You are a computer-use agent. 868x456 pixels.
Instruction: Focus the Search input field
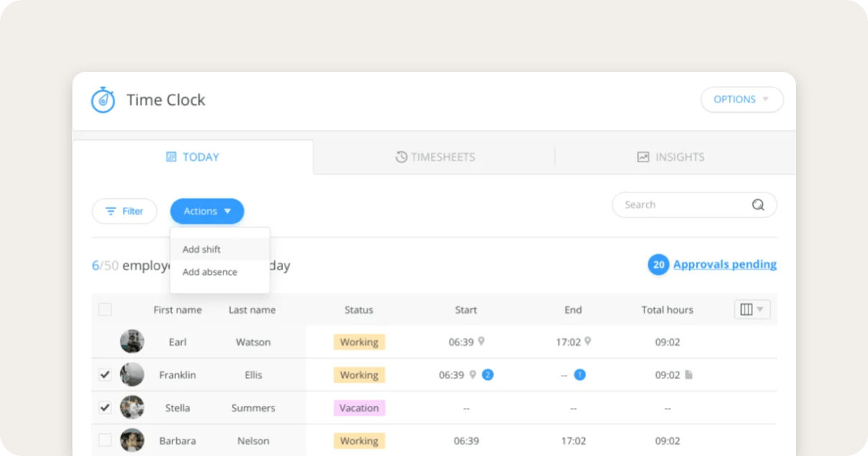[x=694, y=205]
